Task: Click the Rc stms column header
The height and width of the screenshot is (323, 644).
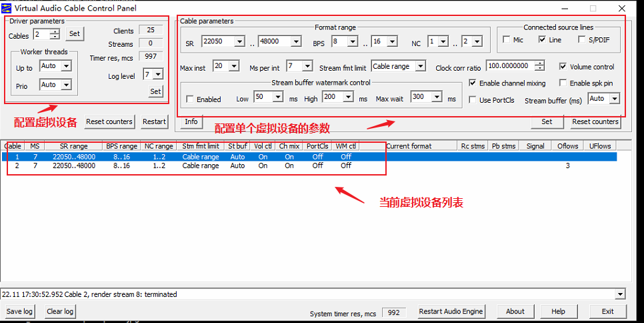Action: point(473,146)
